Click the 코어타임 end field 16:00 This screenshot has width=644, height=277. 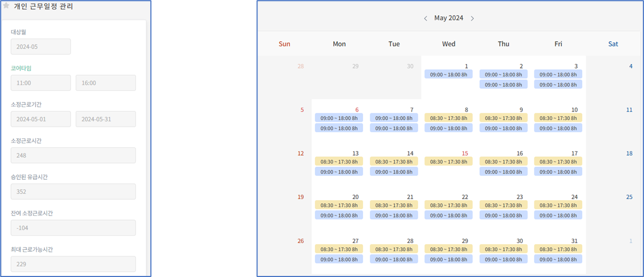(x=106, y=83)
